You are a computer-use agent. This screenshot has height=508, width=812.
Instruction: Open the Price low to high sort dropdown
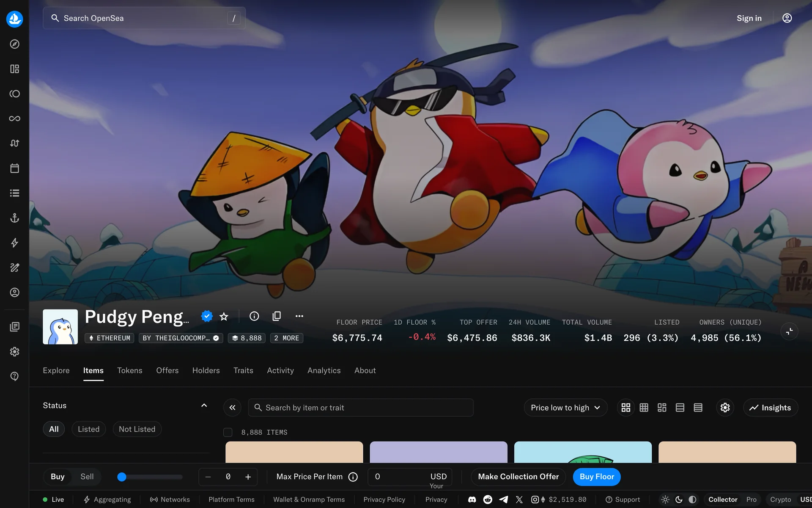coord(565,408)
